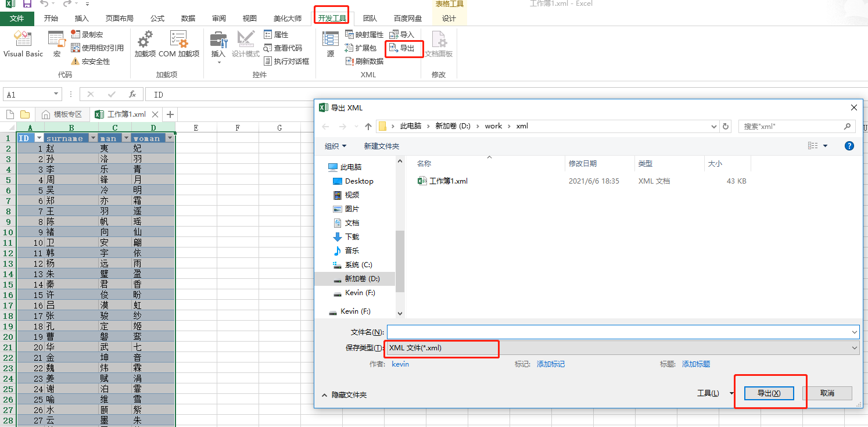Screen dimensions: 868x427
Task: Click Add a title (添加标题) link
Action: pos(696,364)
